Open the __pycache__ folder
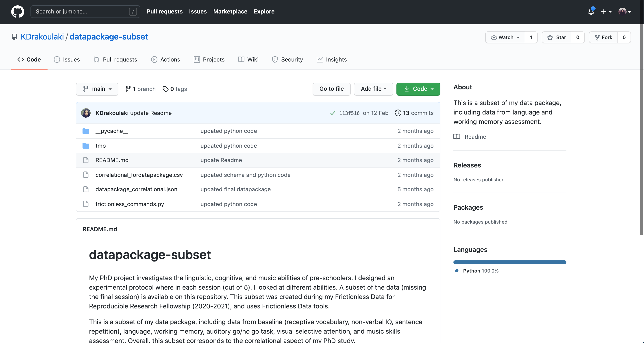Screen dimensions: 644x343 [x=111, y=131]
